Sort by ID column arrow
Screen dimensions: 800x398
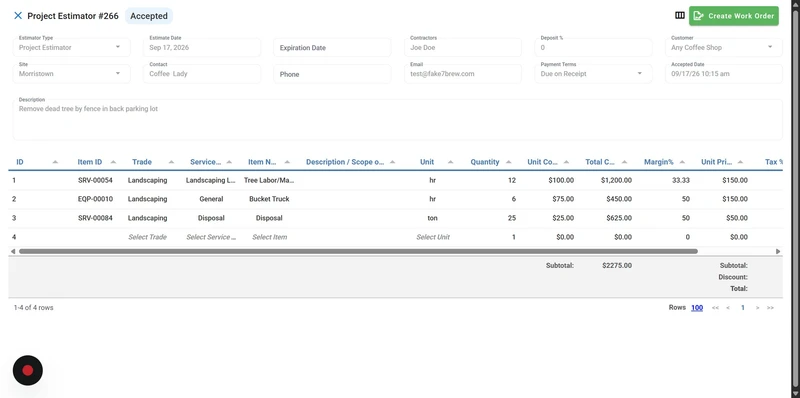tap(55, 162)
